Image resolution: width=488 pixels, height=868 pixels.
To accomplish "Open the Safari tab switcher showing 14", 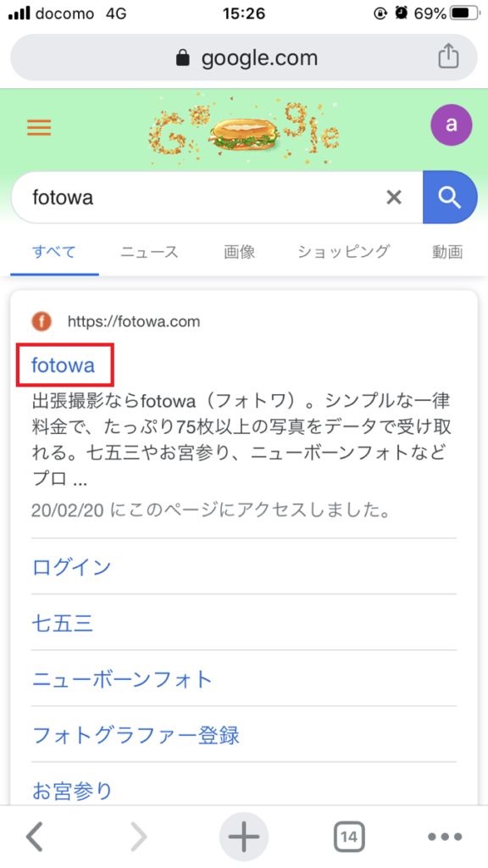I will (x=348, y=837).
